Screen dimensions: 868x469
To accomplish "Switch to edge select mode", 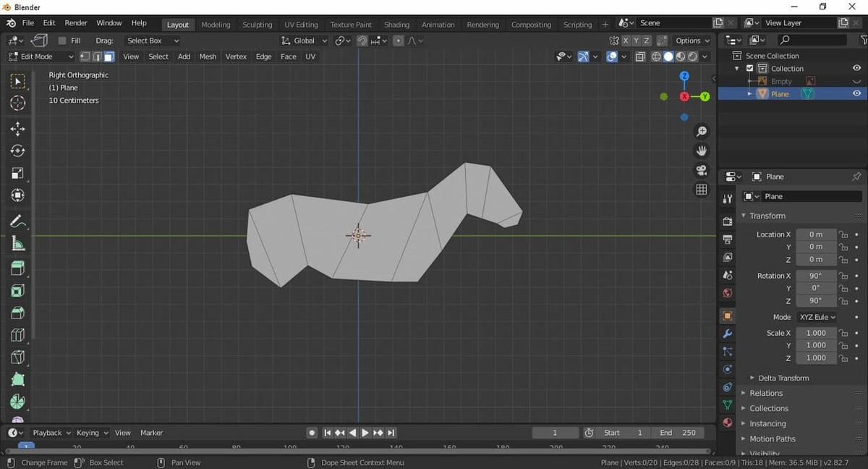I will tap(97, 56).
